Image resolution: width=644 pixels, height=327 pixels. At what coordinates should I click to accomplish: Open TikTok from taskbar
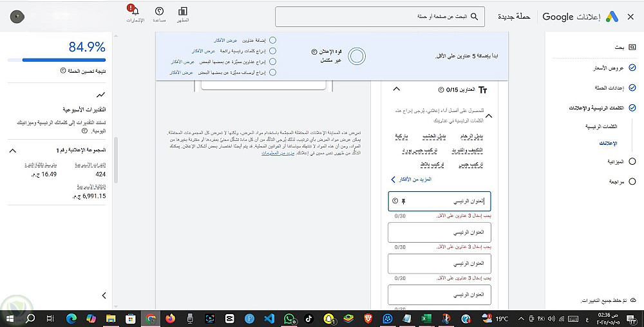309,319
